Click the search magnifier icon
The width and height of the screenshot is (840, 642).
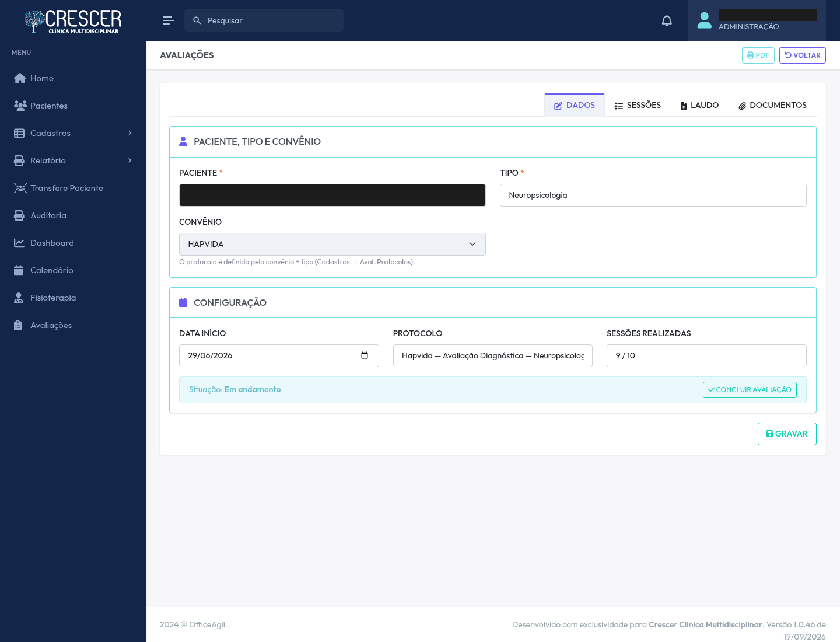click(x=197, y=20)
